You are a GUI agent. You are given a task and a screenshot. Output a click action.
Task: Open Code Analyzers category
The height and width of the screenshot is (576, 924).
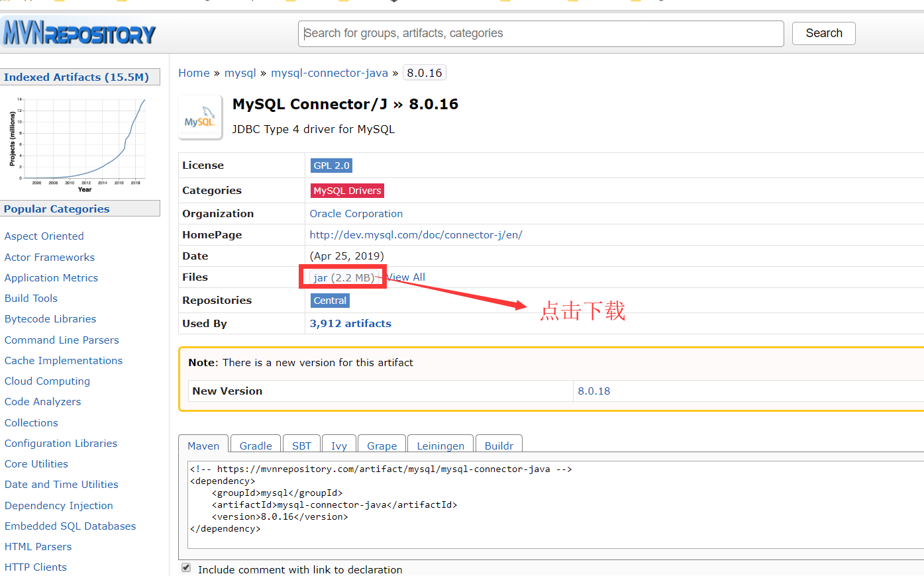point(42,402)
